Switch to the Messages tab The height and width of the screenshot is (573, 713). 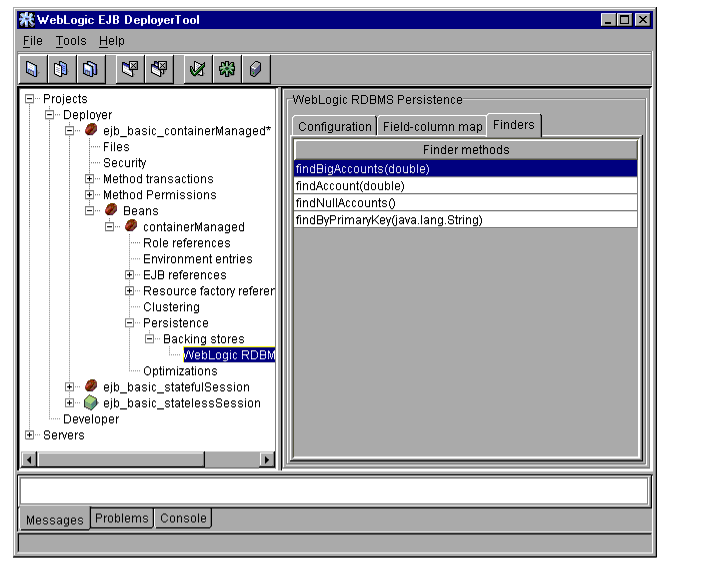(55, 520)
